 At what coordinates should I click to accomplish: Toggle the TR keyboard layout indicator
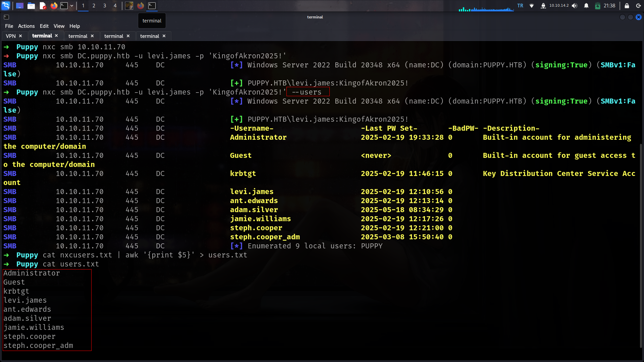(520, 6)
